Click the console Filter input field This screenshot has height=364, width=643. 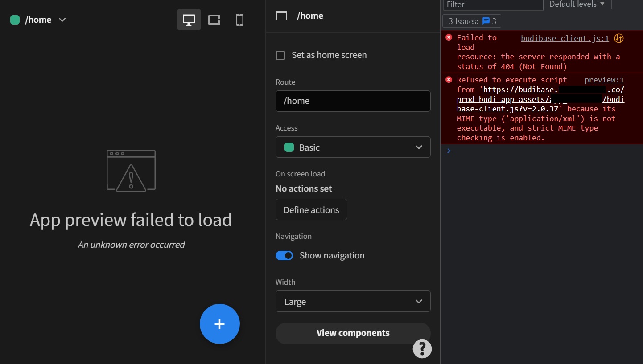[x=493, y=4]
